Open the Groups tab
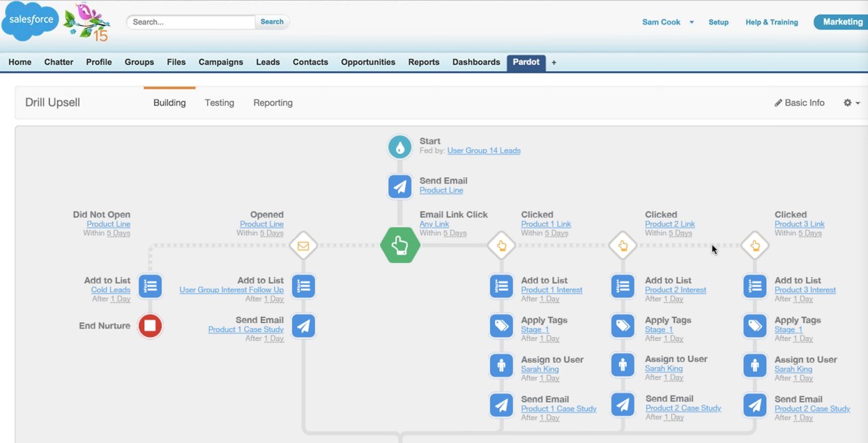 pyautogui.click(x=139, y=62)
